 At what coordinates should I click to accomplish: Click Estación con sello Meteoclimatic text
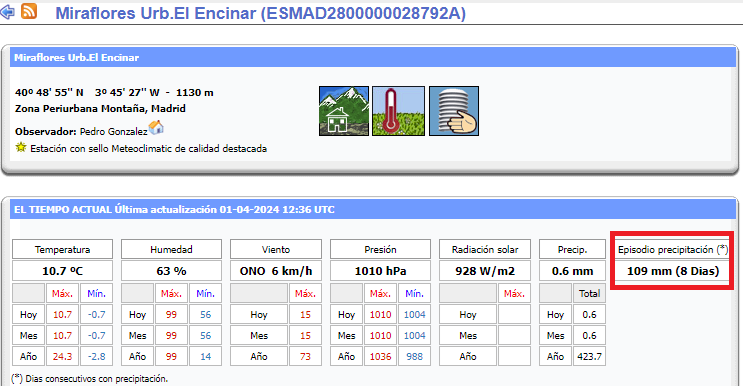pyautogui.click(x=148, y=148)
